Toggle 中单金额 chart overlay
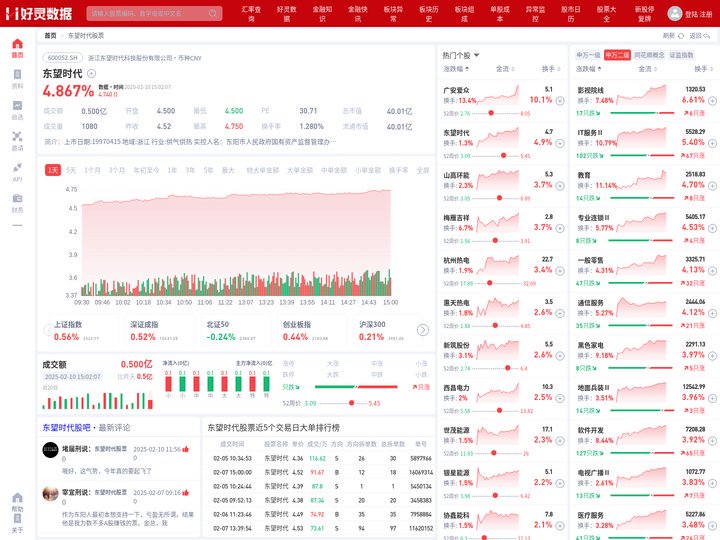 (334, 170)
